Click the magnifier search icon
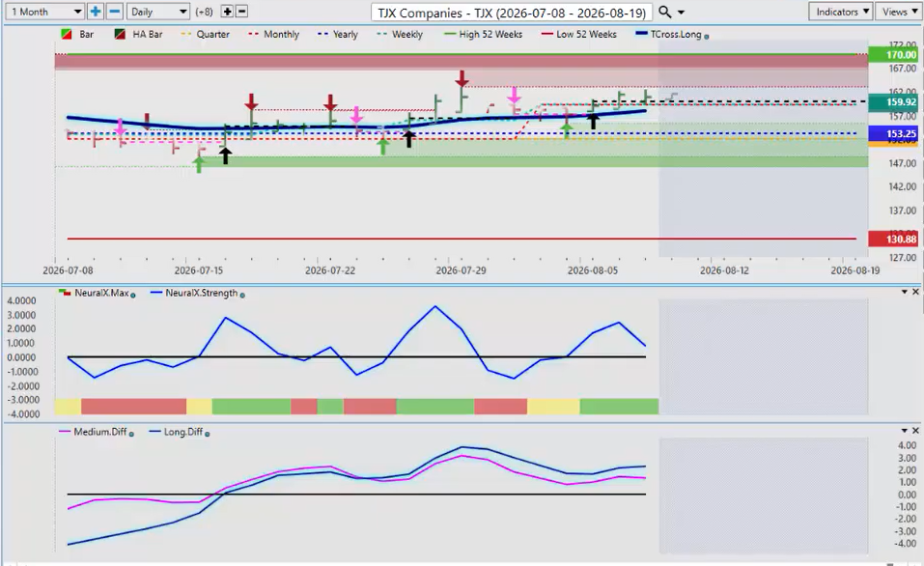The width and height of the screenshot is (924, 566). [x=664, y=12]
